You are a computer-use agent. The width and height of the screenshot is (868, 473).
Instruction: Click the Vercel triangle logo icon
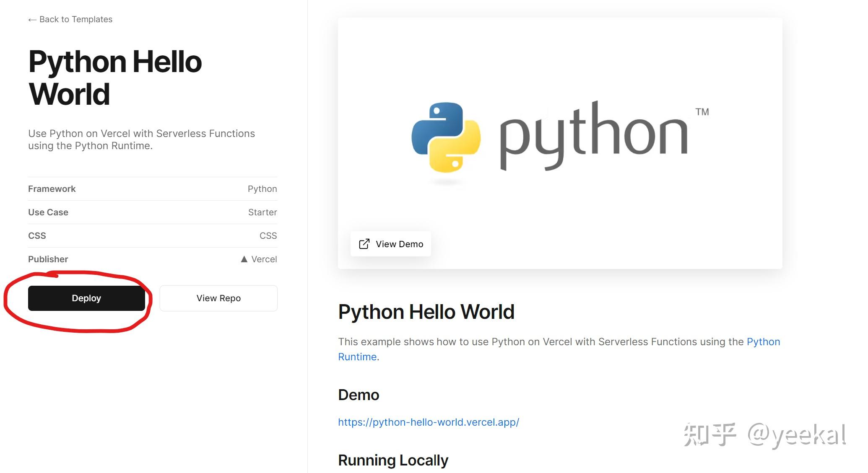coord(244,259)
